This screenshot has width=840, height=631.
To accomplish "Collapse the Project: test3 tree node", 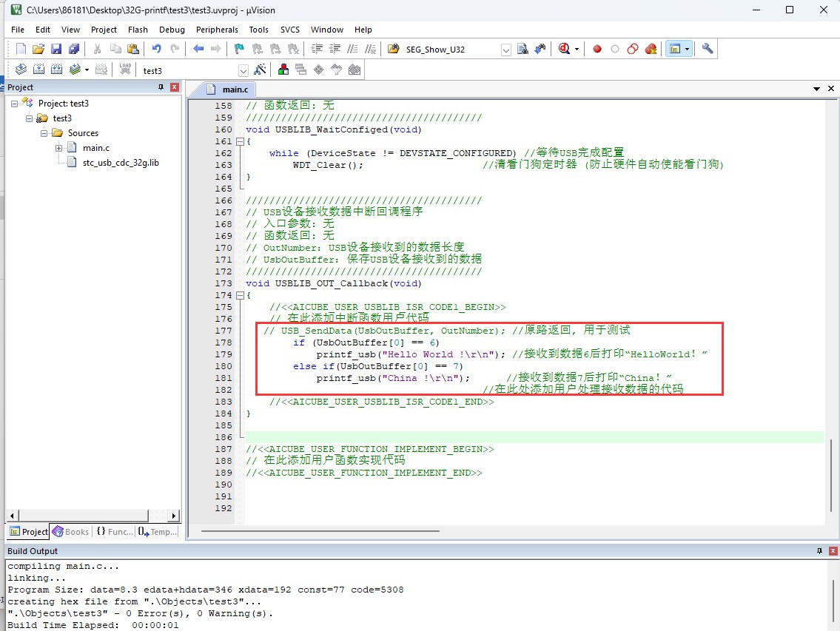I will click(x=15, y=104).
